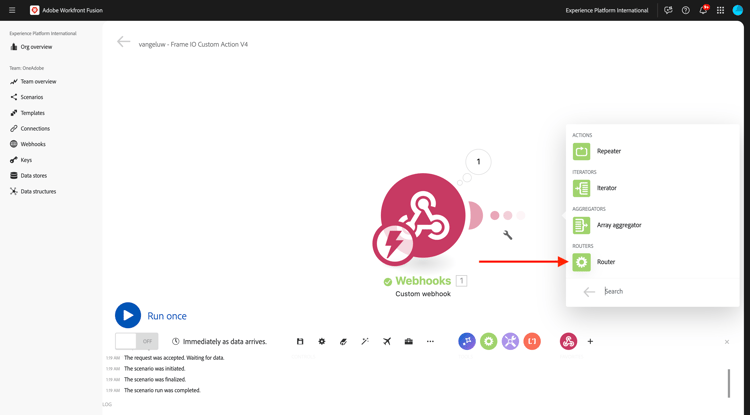Open Data stores in the sidebar
Image resolution: width=750 pixels, height=415 pixels.
pyautogui.click(x=28, y=175)
